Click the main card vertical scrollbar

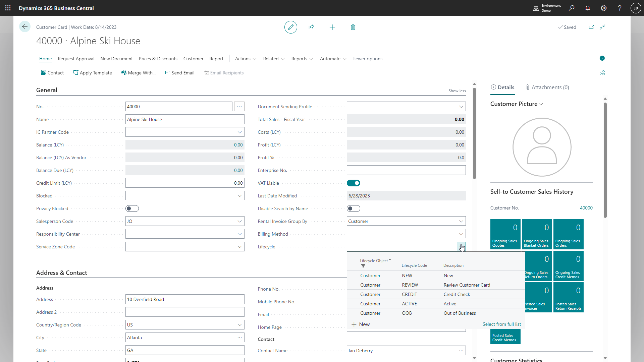(x=474, y=133)
